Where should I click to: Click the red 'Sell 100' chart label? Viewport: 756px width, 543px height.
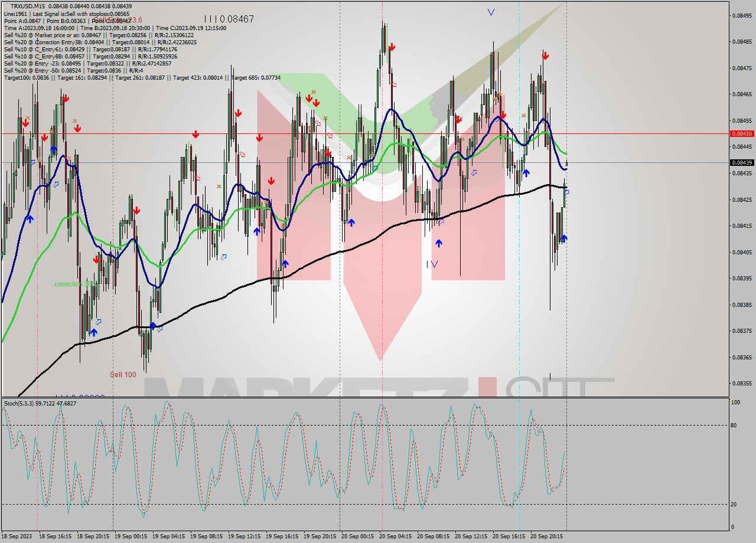coord(123,374)
